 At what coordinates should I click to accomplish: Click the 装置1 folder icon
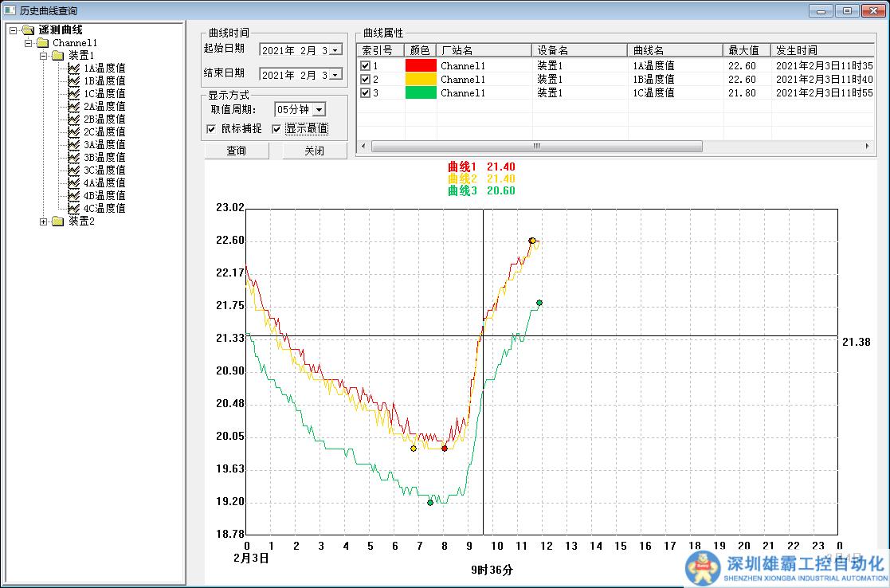57,56
